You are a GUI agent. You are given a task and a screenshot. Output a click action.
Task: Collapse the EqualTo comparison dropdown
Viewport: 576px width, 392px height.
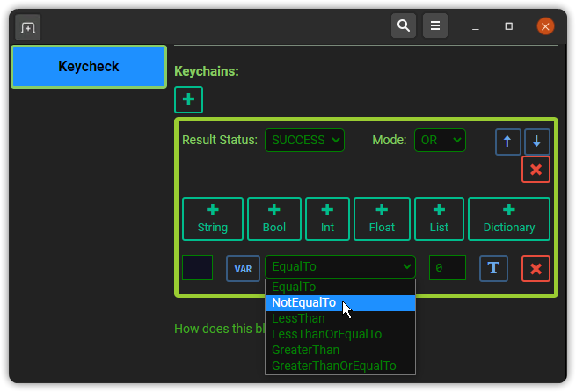coord(340,267)
